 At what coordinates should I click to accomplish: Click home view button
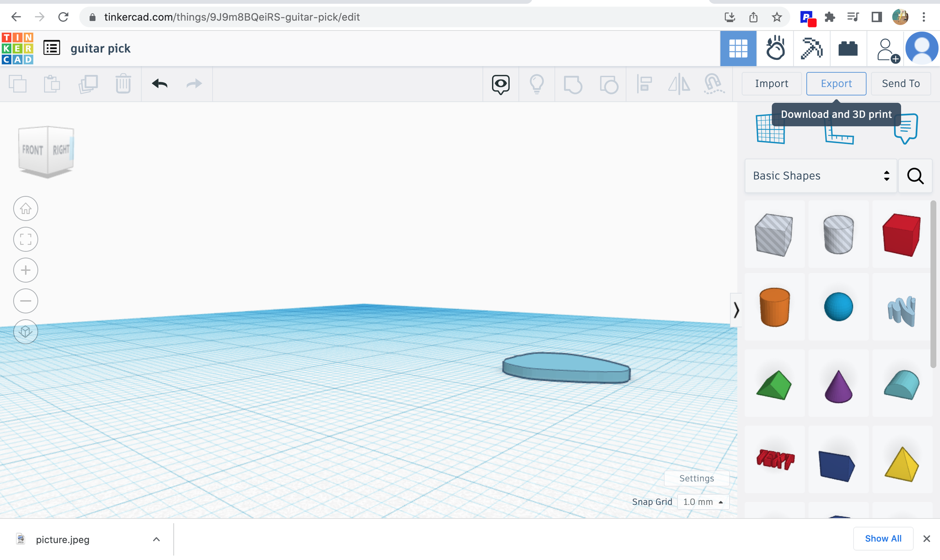(x=26, y=209)
